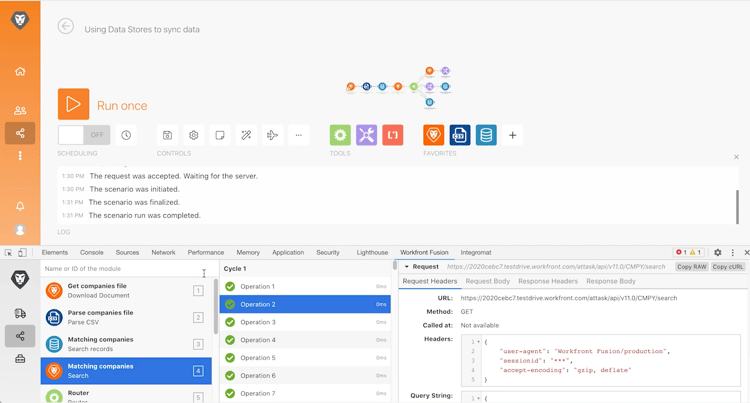This screenshot has width=750, height=403.
Task: Select the Integromat devtools tab
Action: (476, 252)
